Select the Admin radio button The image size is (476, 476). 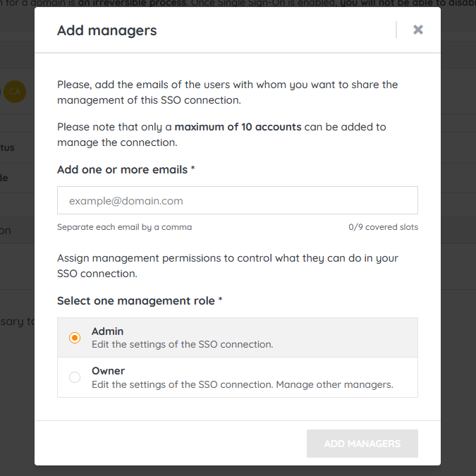pos(75,338)
